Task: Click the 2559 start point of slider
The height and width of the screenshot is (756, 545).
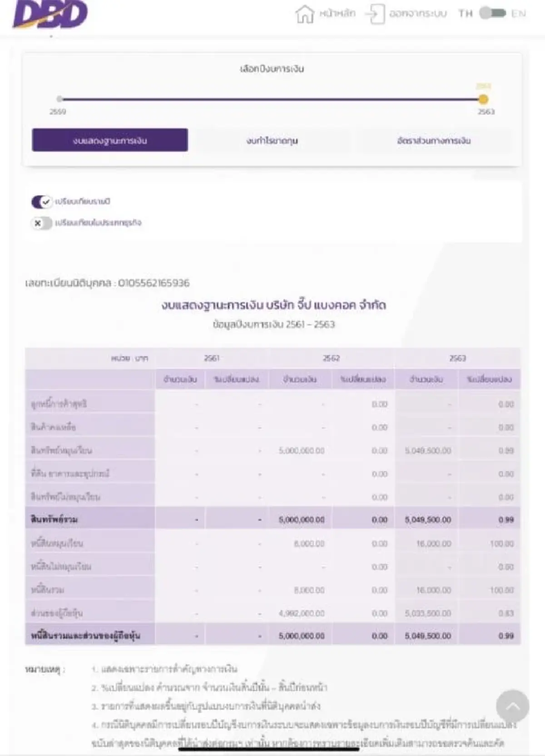Action: point(59,99)
